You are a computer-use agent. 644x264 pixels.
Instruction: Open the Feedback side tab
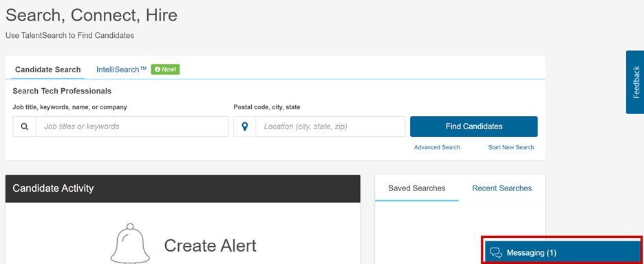635,82
